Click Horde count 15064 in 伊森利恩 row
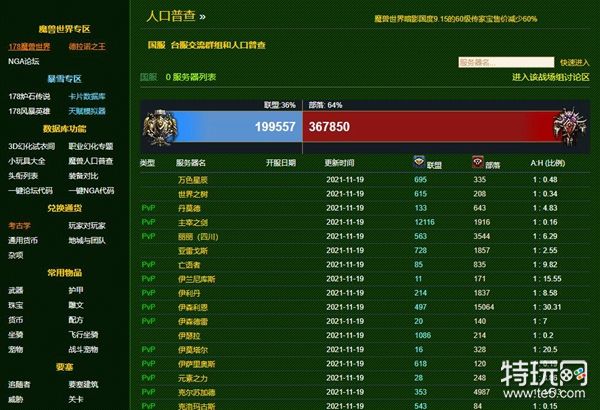 [x=484, y=307]
